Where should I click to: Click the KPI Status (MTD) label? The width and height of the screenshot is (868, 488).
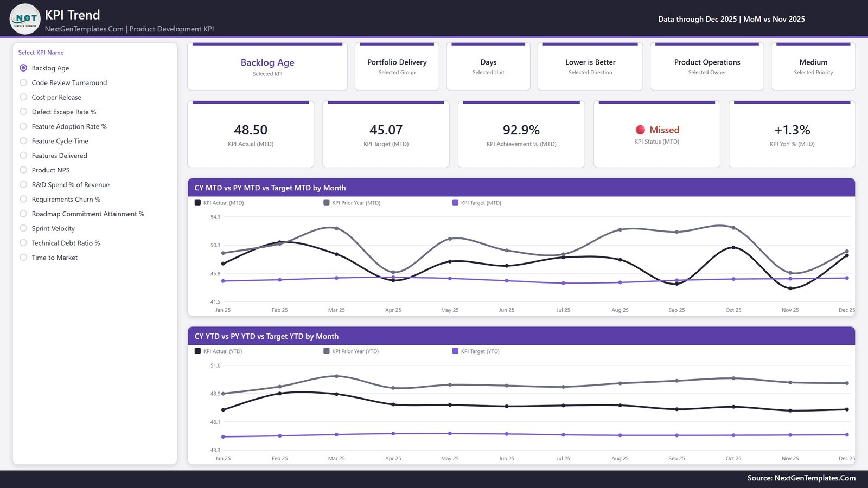pos(656,142)
